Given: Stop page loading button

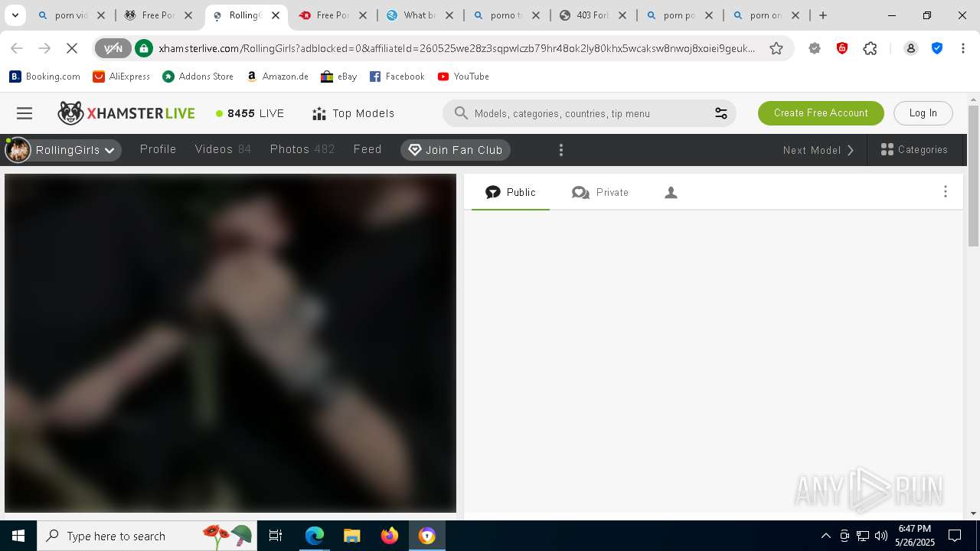Looking at the screenshot, I should 72,48.
